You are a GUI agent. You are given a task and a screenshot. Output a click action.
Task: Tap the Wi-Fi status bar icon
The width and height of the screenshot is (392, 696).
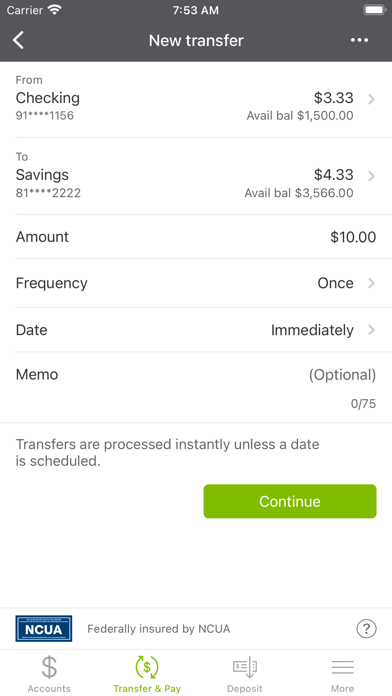click(55, 10)
